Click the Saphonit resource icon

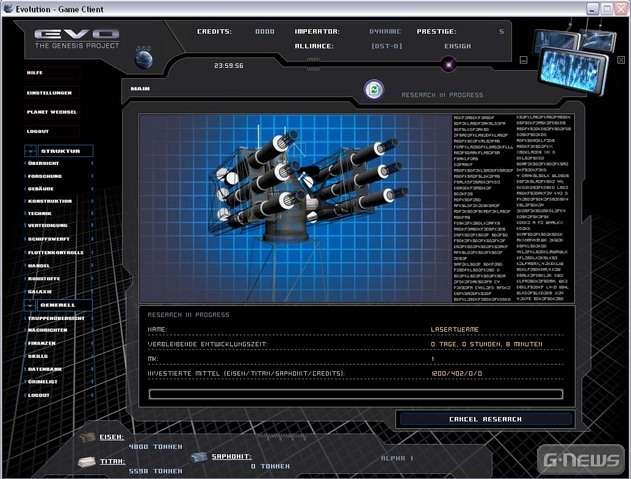[x=199, y=457]
